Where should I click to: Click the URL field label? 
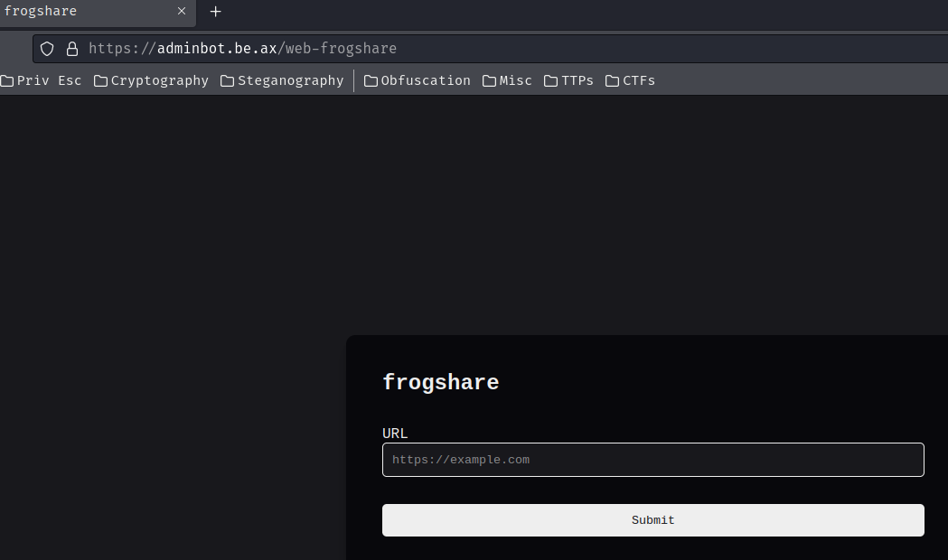(x=395, y=434)
